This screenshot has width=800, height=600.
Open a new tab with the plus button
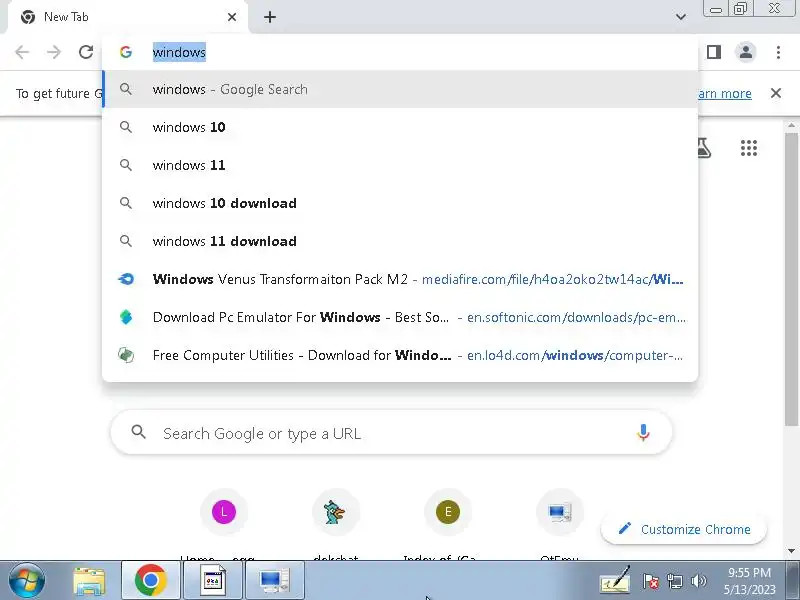coord(270,17)
